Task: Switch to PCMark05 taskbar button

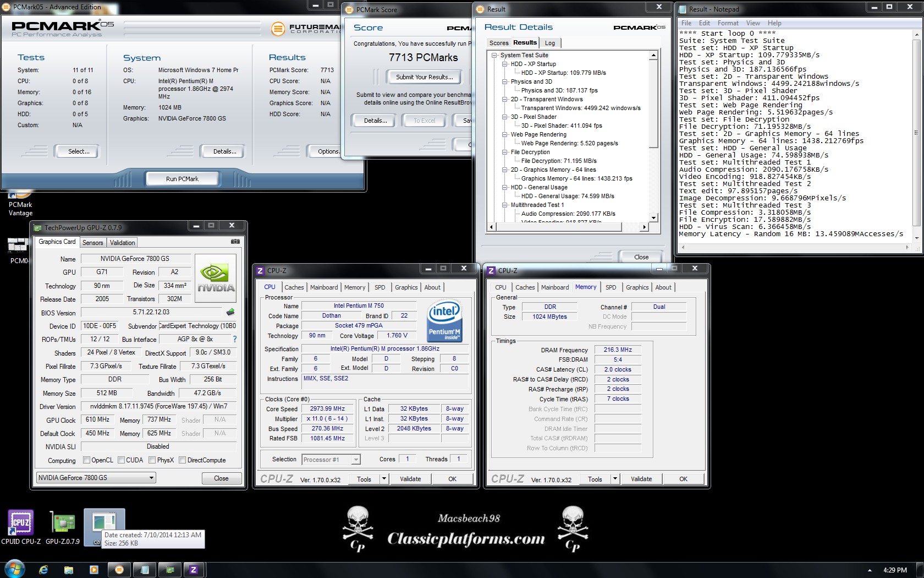Action: [119, 570]
